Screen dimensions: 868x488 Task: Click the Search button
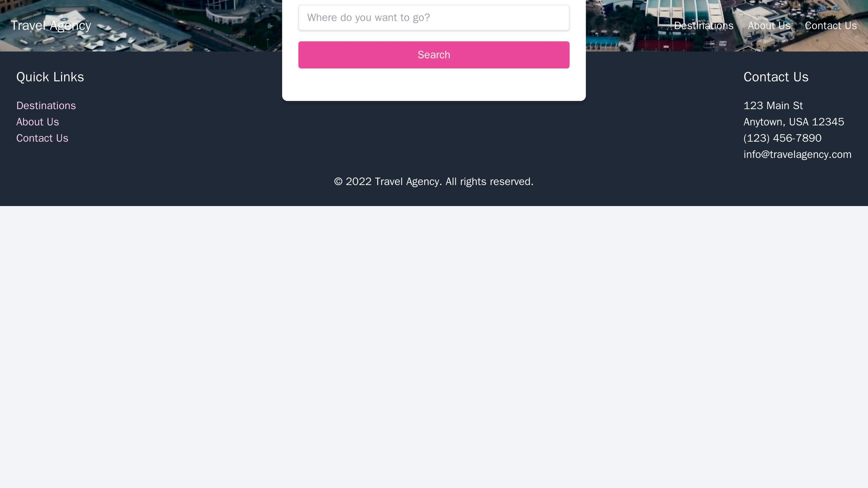point(434,54)
